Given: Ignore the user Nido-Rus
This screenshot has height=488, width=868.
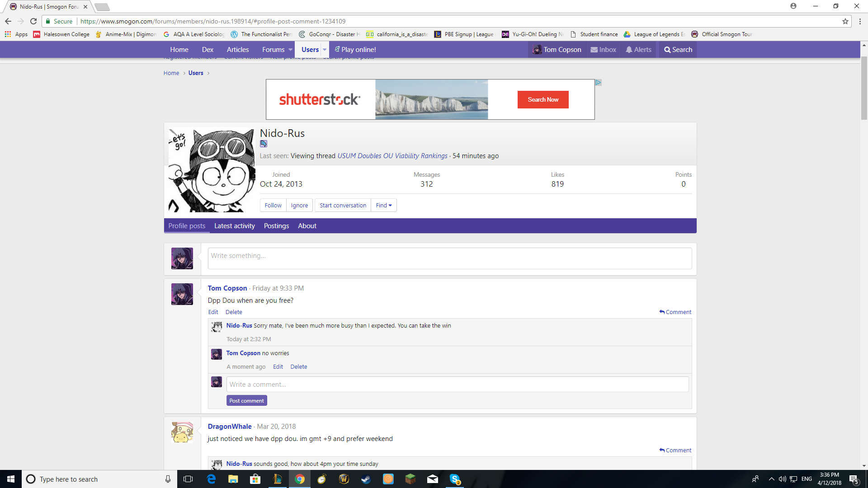Looking at the screenshot, I should point(299,205).
